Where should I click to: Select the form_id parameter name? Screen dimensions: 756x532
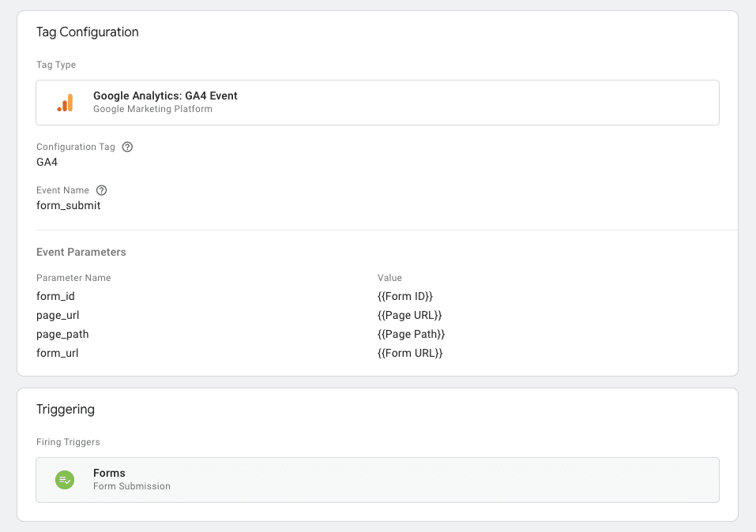[55, 297]
